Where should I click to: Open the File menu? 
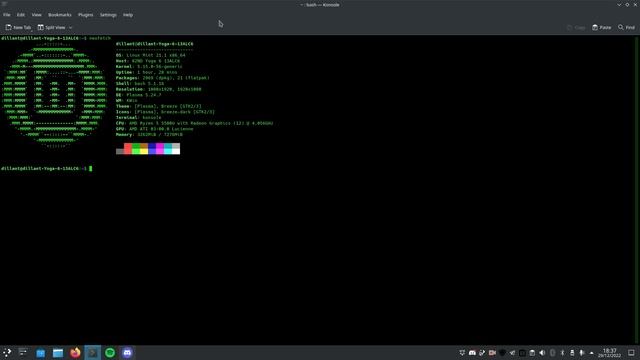tap(7, 15)
